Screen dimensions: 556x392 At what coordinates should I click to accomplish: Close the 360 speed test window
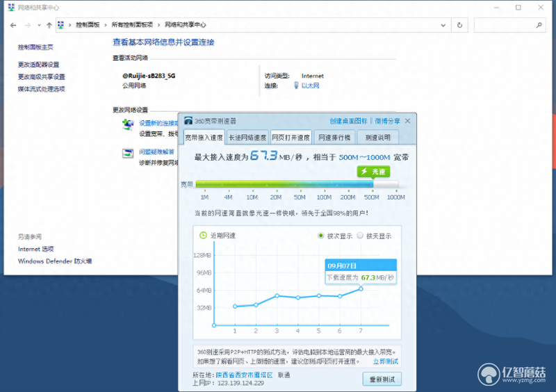click(408, 121)
